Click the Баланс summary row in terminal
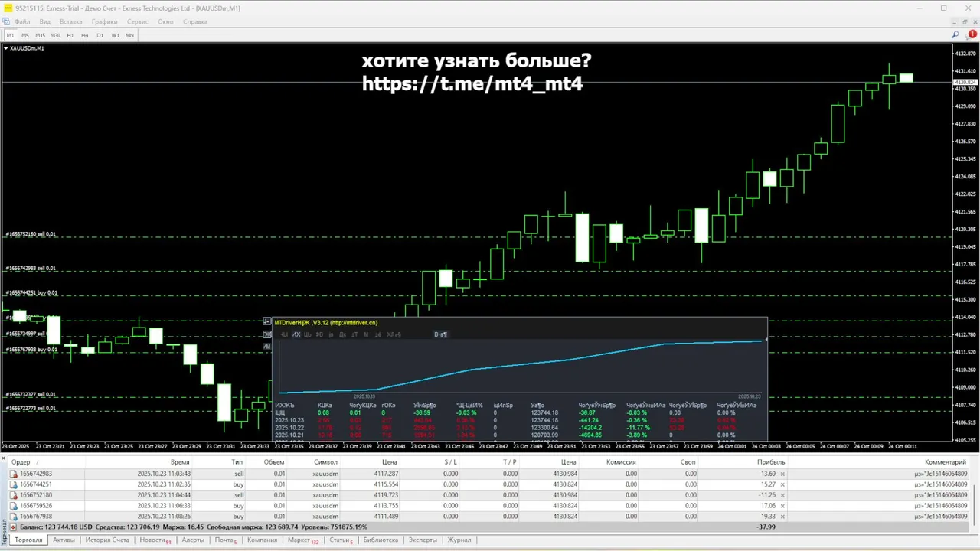Screen dimensions: 980x551 point(490,527)
